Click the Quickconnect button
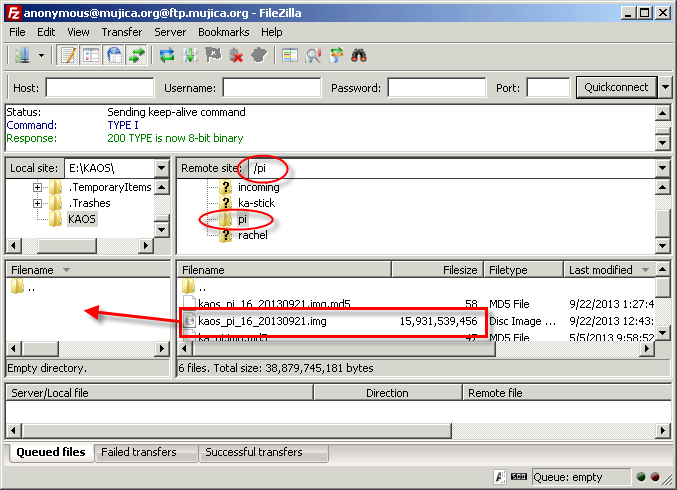 coord(617,88)
